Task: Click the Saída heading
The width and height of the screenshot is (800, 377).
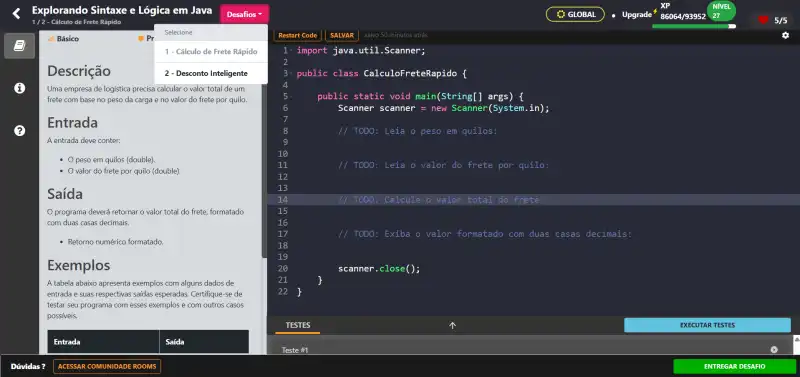Action: coord(65,194)
